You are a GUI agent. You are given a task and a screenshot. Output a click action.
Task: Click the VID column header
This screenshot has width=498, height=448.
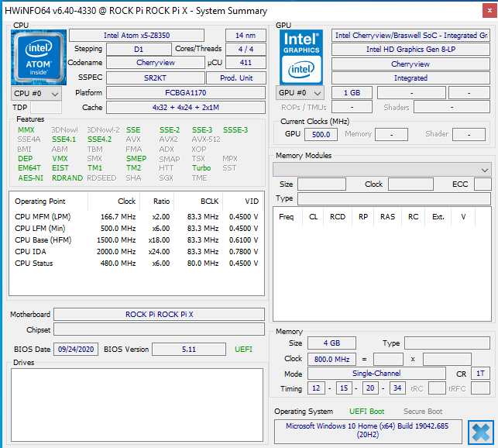(x=243, y=202)
